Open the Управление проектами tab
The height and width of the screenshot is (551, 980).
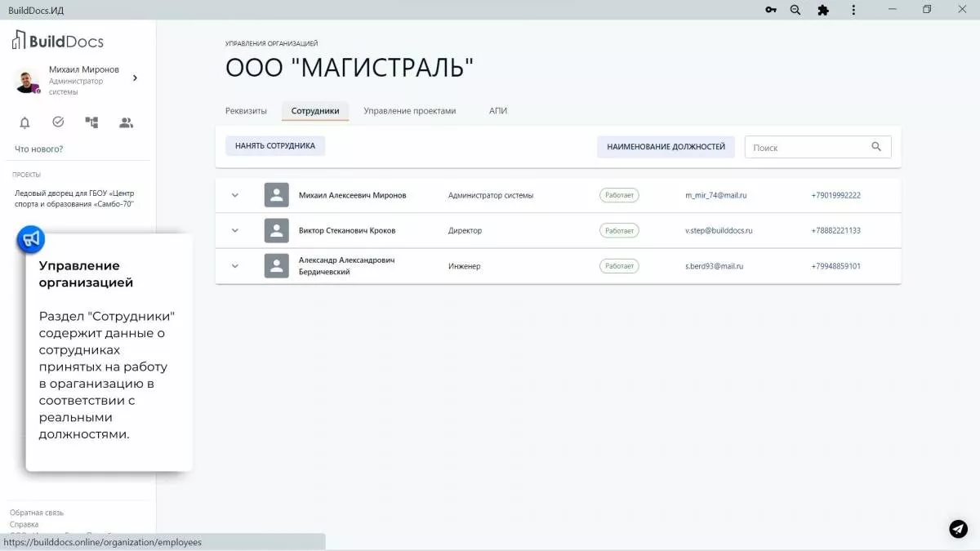pos(409,110)
